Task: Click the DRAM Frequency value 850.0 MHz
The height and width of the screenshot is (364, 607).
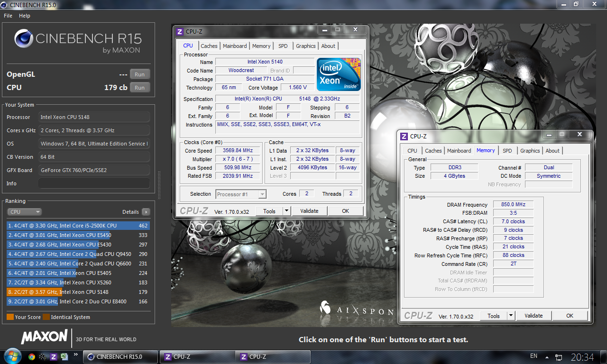Action: [x=513, y=205]
